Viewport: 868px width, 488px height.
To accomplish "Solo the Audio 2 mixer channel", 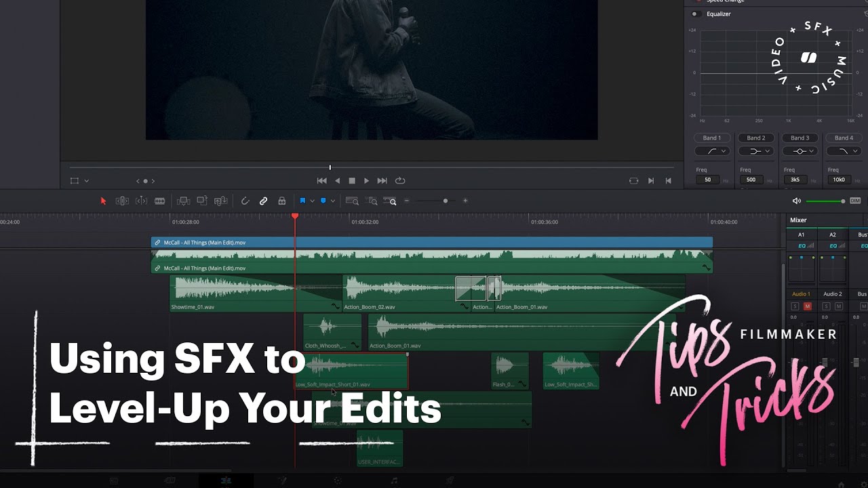I will 826,306.
